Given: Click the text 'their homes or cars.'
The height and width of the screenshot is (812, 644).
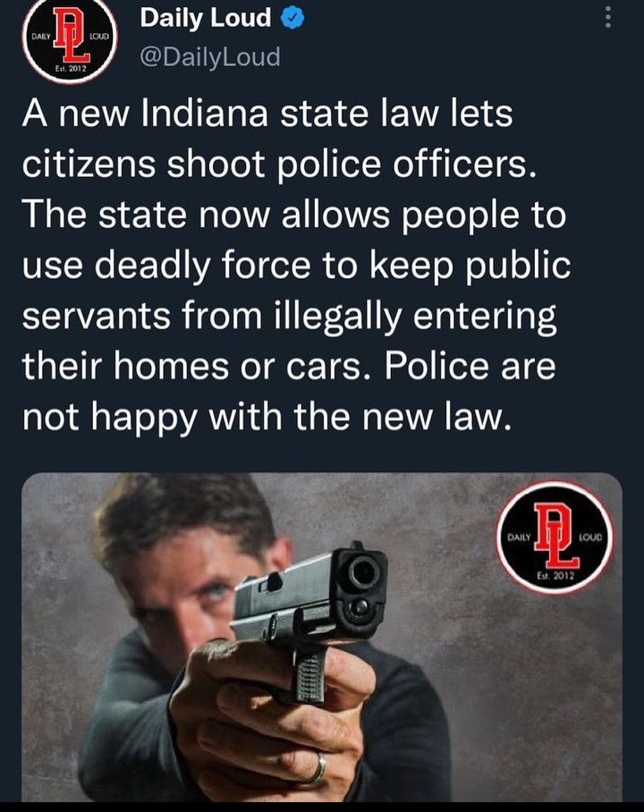Looking at the screenshot, I should 191,367.
